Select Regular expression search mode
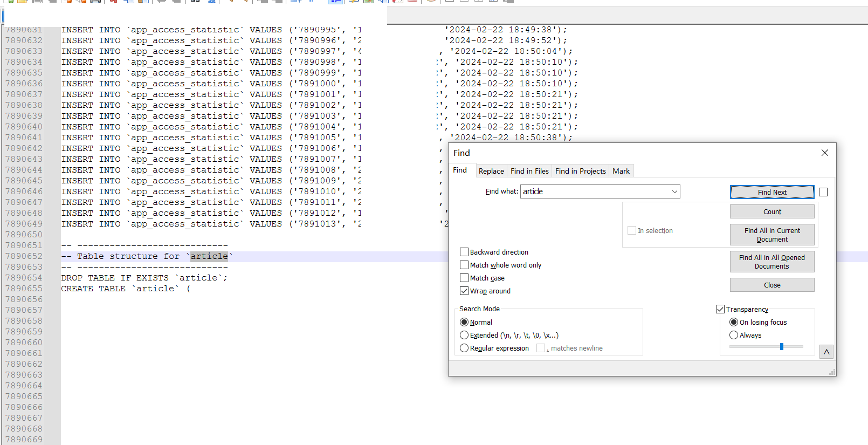This screenshot has height=445, width=868. tap(464, 348)
